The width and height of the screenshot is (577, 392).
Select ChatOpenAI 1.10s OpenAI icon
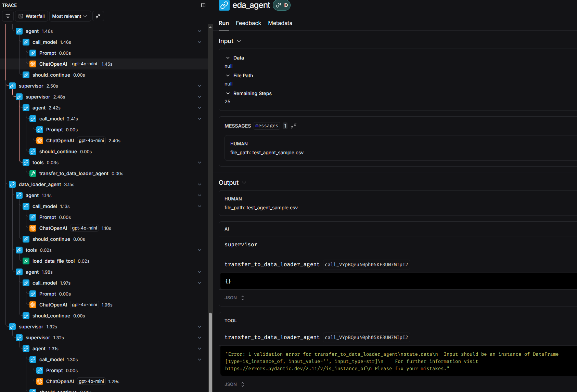tap(33, 228)
